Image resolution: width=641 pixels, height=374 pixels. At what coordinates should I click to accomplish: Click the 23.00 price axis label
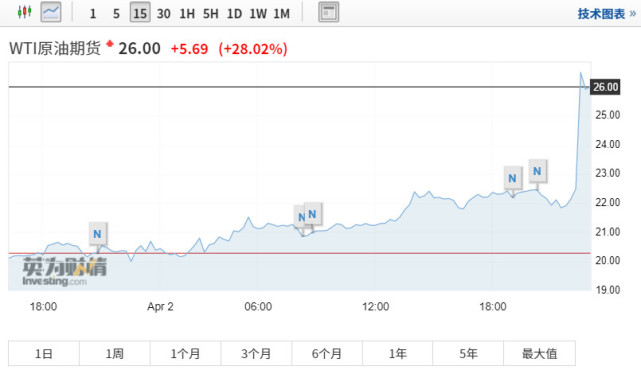(x=607, y=173)
